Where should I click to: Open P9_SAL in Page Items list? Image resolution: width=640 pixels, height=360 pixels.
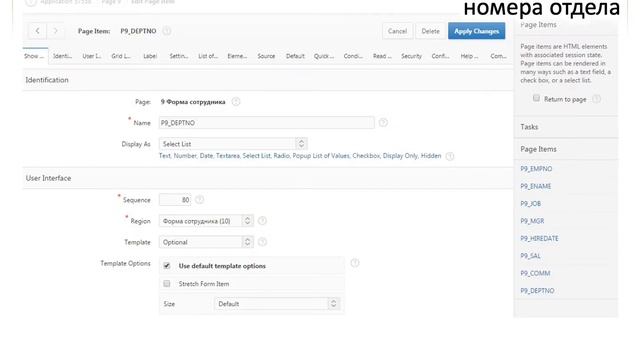tap(531, 256)
